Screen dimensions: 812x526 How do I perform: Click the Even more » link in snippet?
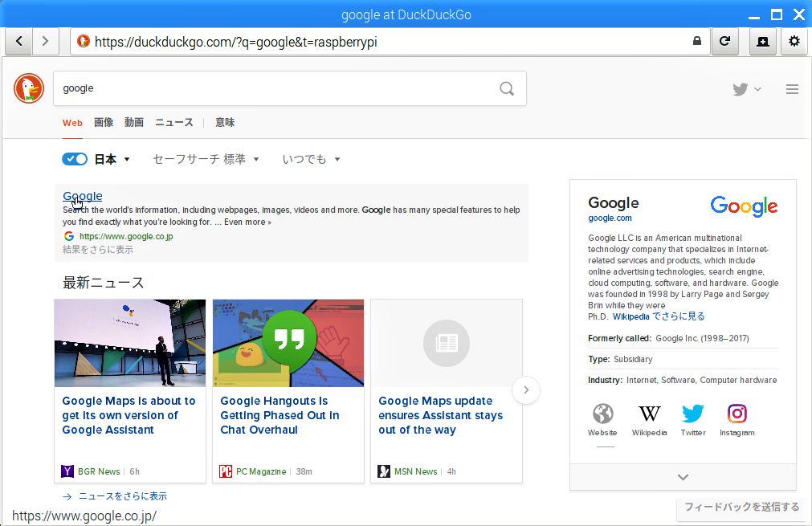coord(247,222)
